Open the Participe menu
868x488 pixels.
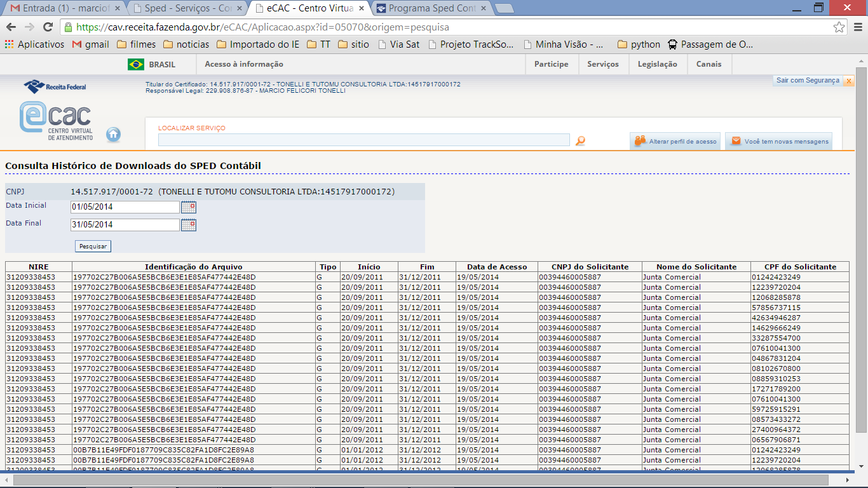pos(552,64)
